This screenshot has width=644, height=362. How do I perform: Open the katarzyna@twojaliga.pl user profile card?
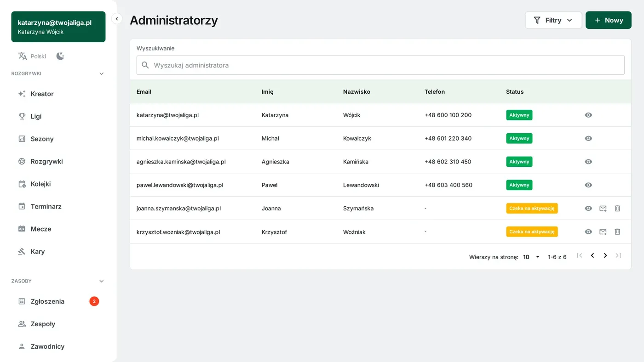pyautogui.click(x=58, y=27)
